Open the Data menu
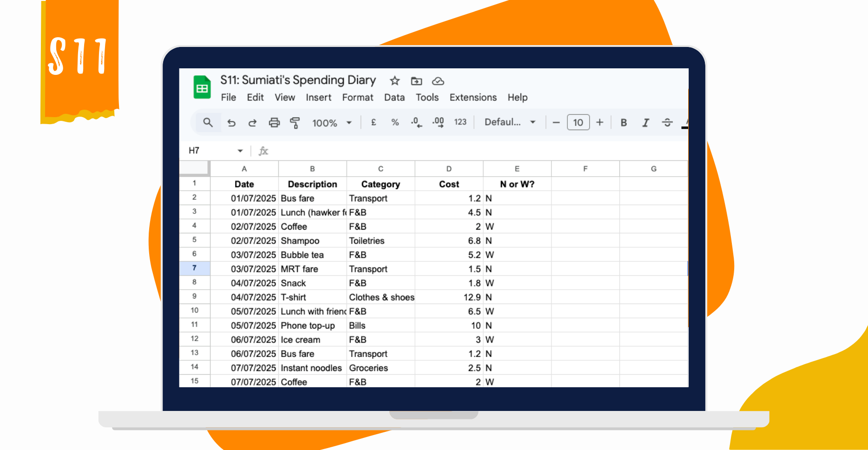 pos(394,98)
